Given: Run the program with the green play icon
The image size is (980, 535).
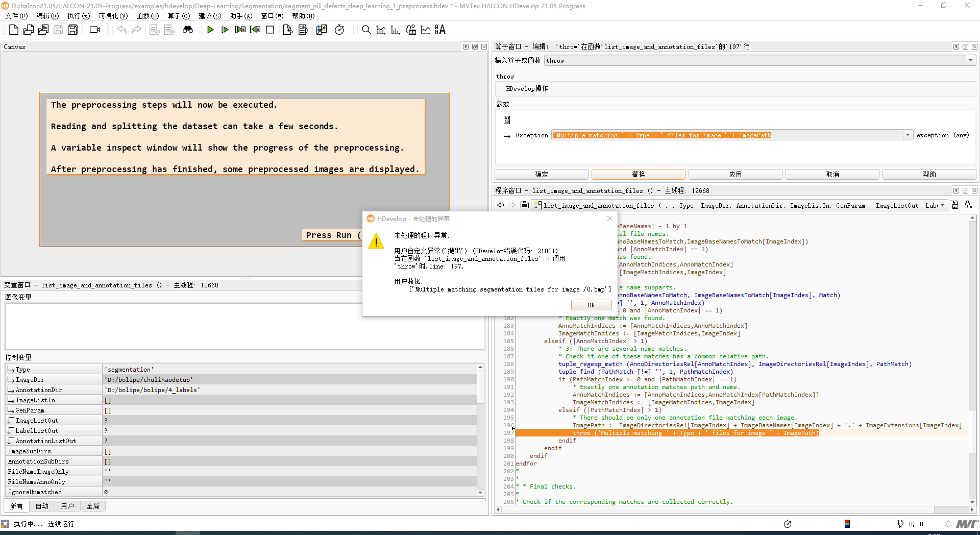Looking at the screenshot, I should pyautogui.click(x=210, y=30).
